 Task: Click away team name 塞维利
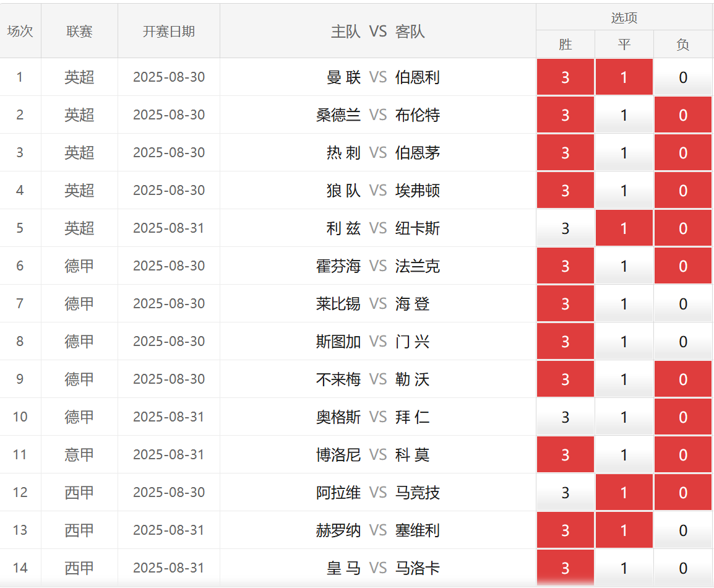point(417,530)
